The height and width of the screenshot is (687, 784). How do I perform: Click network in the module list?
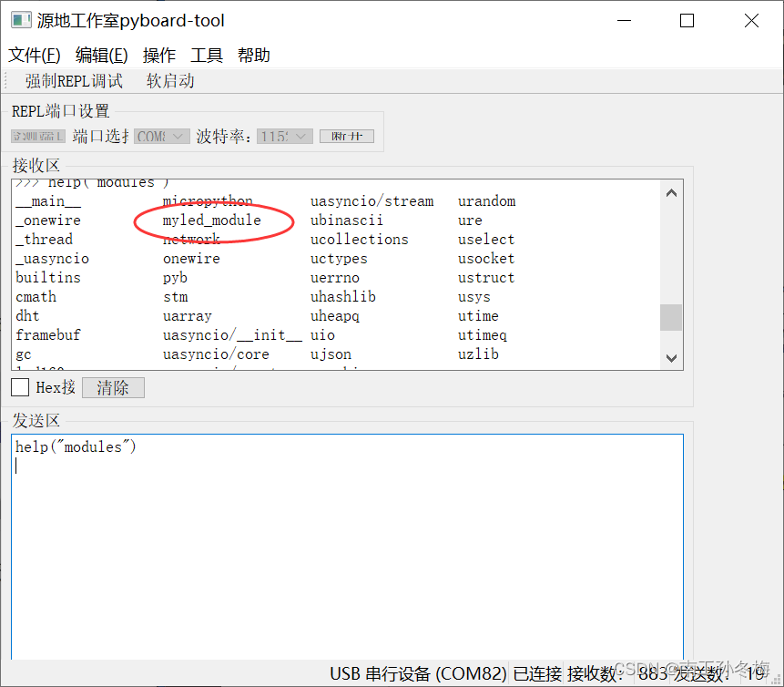(191, 239)
